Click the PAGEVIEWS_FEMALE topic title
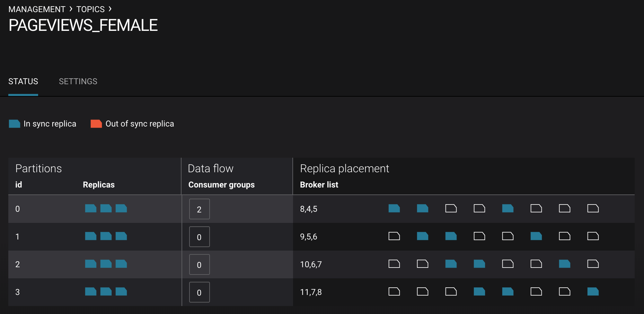The image size is (644, 314). [83, 26]
